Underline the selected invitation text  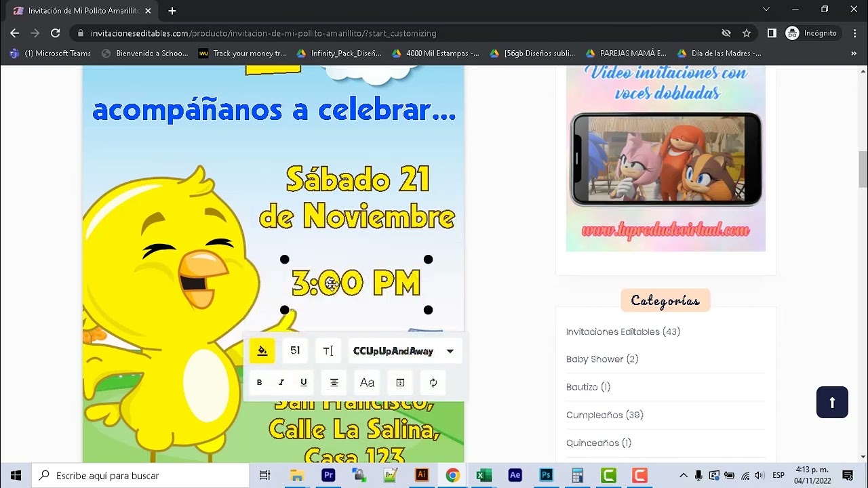coord(303,382)
